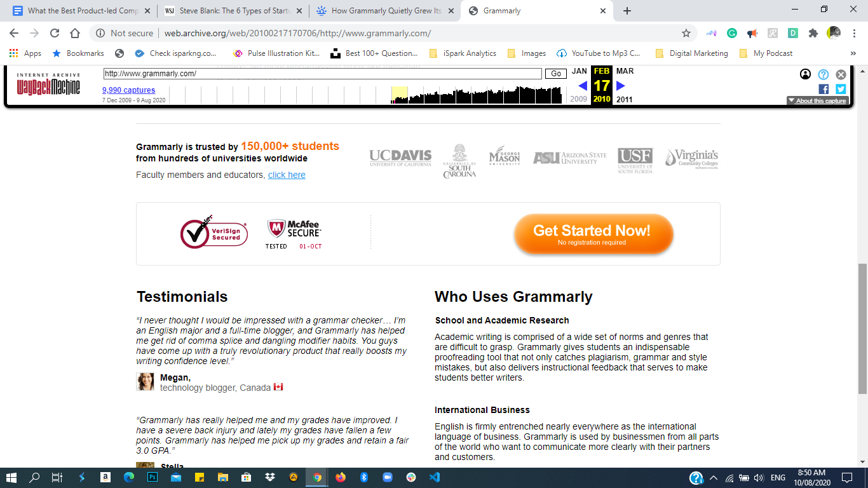
Task: Open the Apps bookmarks shortcut
Action: click(x=25, y=53)
